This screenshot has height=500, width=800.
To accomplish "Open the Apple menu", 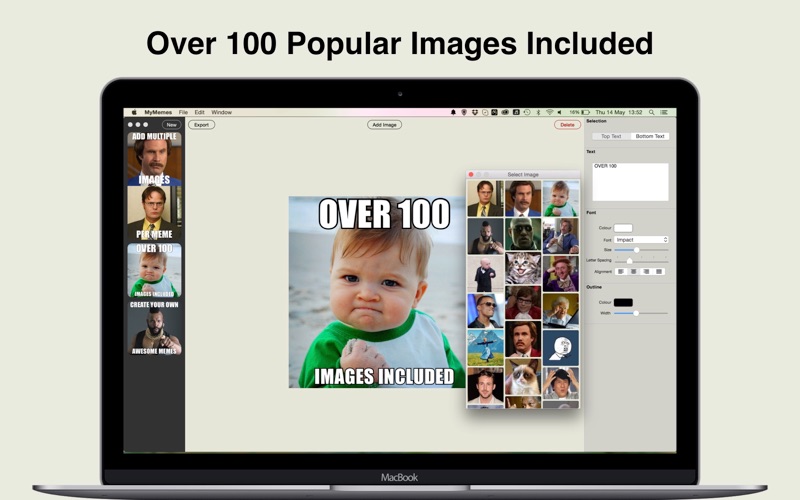I will point(134,112).
